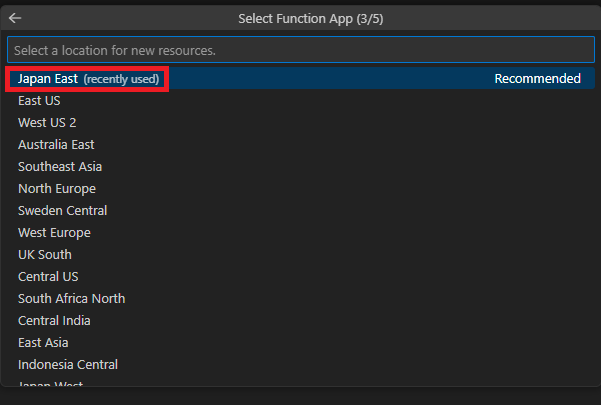Viewport: 601px width, 405px height.
Task: Select Indonesia Central location
Action: (x=67, y=365)
